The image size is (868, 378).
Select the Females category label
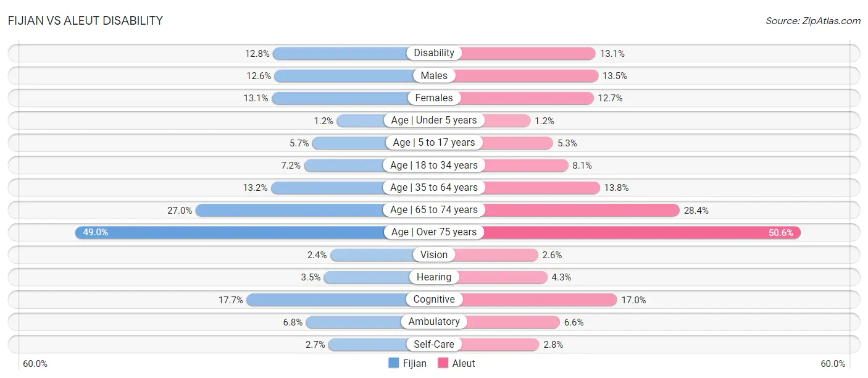[434, 98]
